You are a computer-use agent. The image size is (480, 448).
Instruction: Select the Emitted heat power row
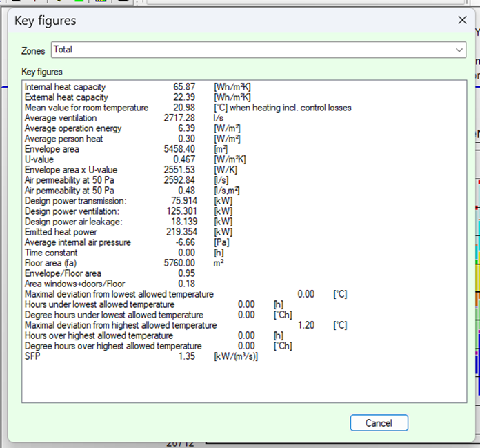tap(61, 232)
